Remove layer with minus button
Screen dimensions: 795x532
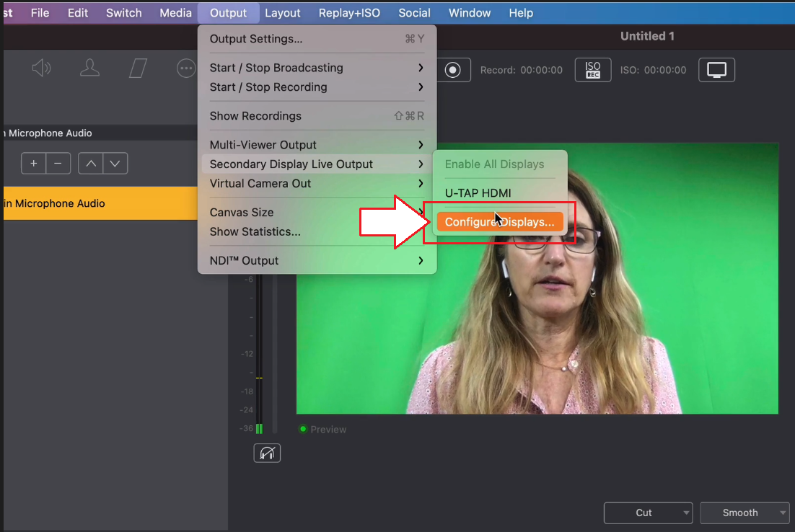click(58, 164)
